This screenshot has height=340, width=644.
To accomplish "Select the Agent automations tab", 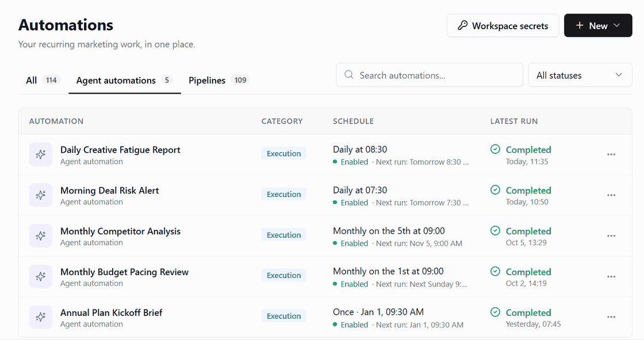I will [x=124, y=80].
